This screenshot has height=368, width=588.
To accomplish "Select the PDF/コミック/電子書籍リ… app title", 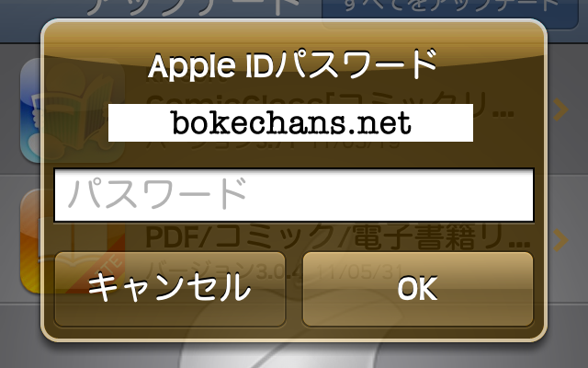I will click(x=337, y=236).
